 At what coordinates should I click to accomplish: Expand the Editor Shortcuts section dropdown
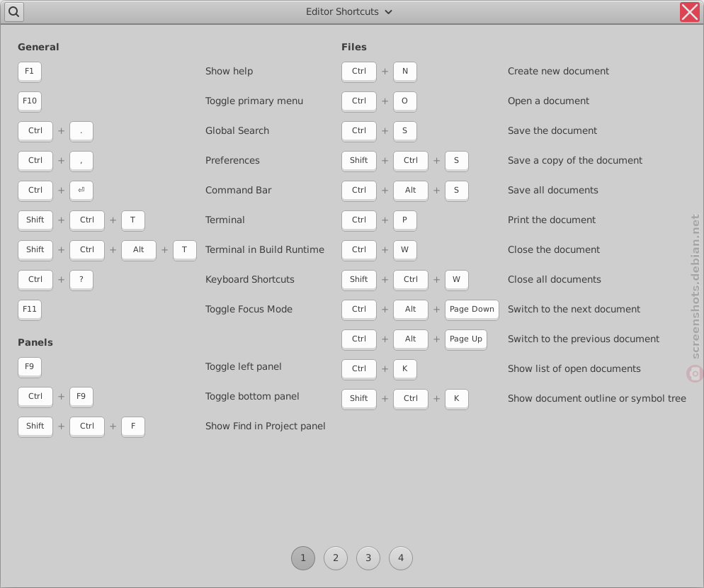tap(349, 11)
